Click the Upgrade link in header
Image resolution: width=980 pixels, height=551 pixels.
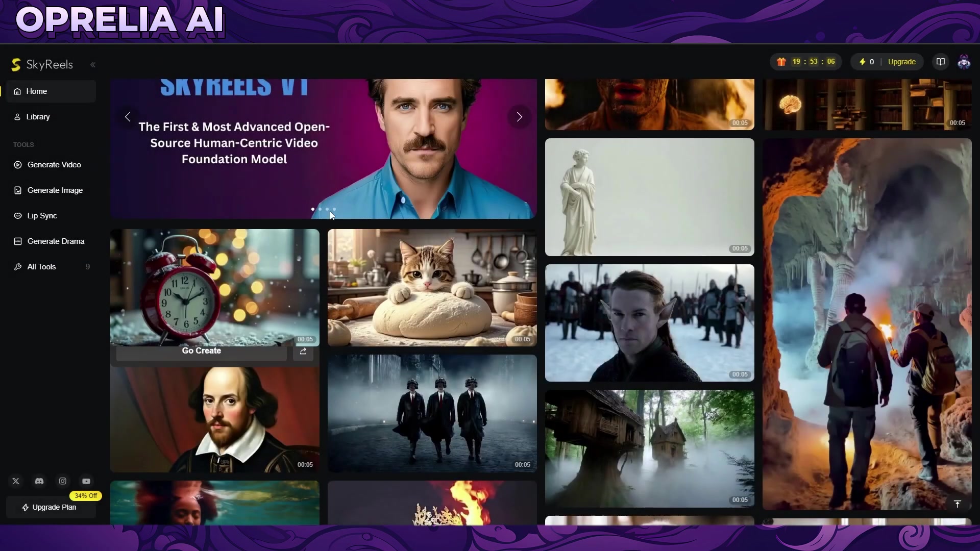[x=901, y=62]
